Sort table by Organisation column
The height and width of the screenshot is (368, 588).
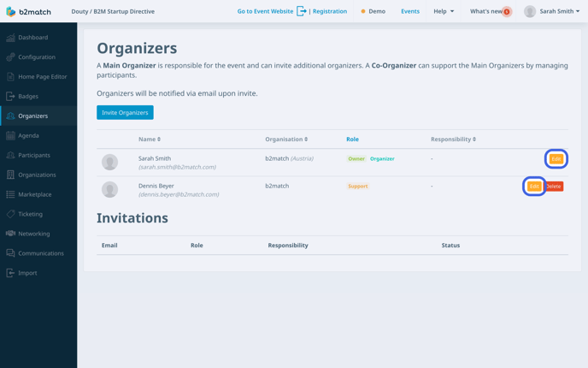click(286, 139)
